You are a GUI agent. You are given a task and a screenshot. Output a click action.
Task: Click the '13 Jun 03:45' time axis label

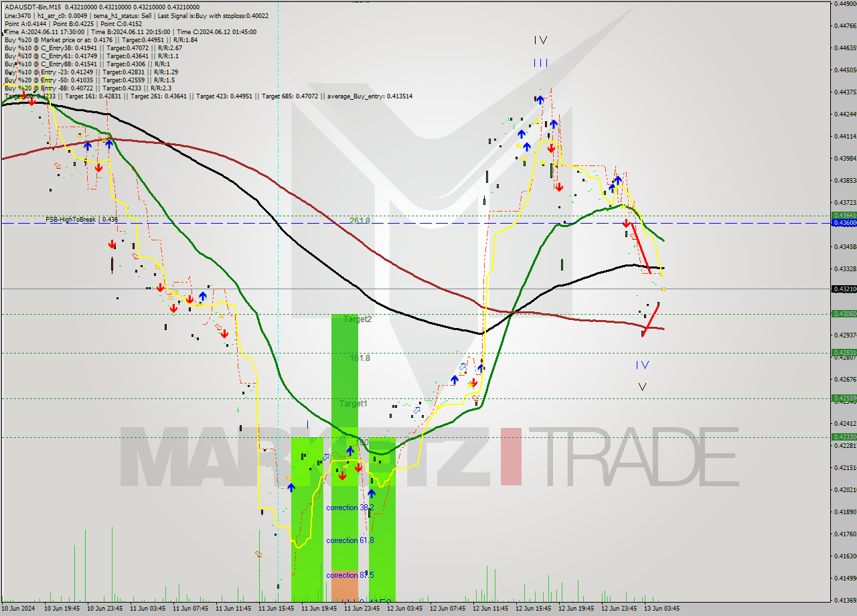(662, 609)
